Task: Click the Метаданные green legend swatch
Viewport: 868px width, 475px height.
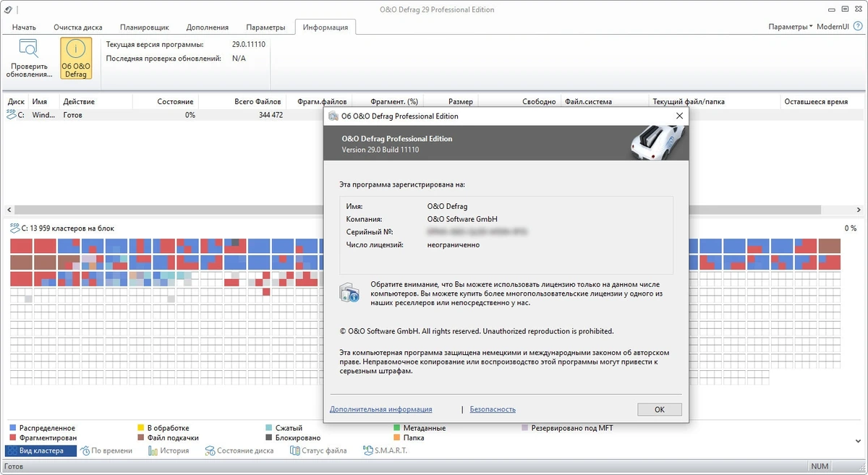Action: [x=396, y=428]
